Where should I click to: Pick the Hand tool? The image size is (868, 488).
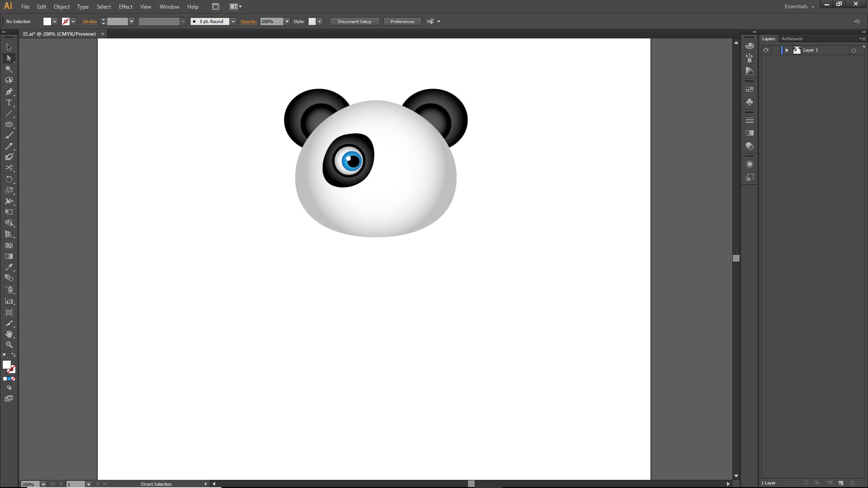pos(9,334)
